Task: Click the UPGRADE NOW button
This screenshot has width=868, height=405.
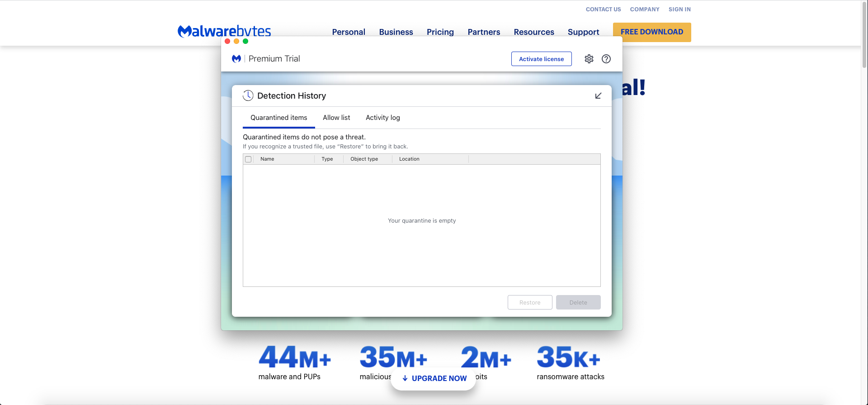Action: click(x=434, y=378)
